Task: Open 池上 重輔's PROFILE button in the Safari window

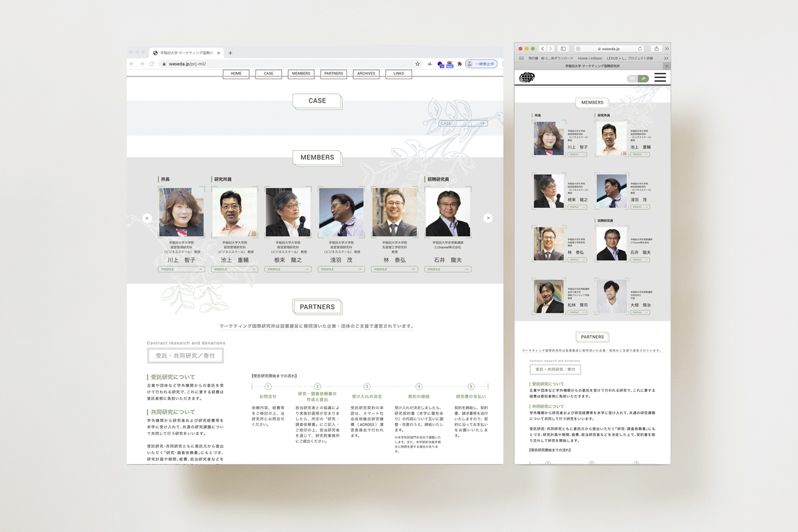Action: click(640, 154)
